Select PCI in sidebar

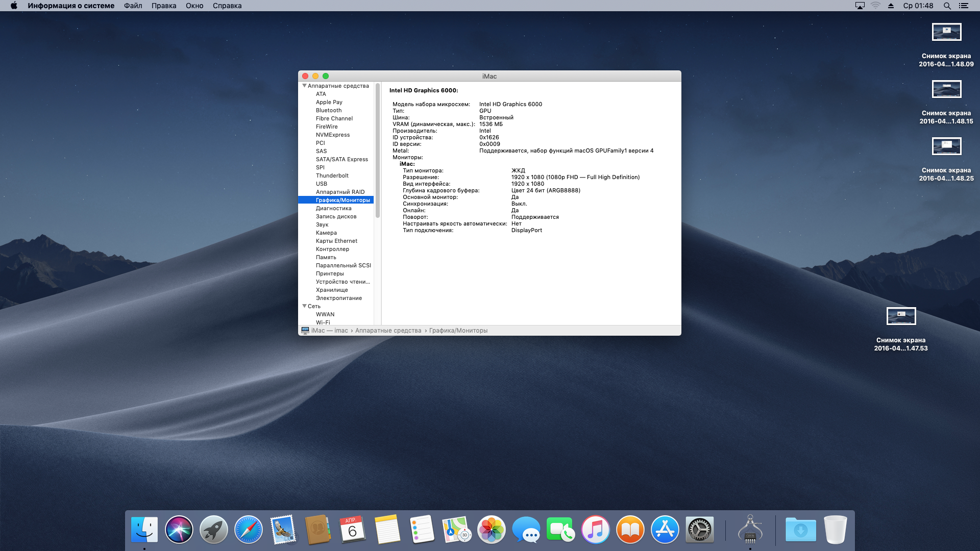coord(336,143)
